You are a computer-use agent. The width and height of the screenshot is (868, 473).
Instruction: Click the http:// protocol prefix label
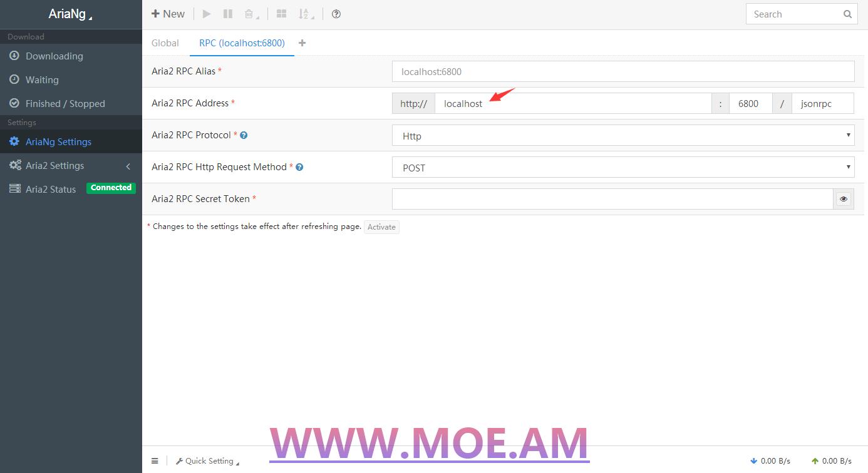413,103
